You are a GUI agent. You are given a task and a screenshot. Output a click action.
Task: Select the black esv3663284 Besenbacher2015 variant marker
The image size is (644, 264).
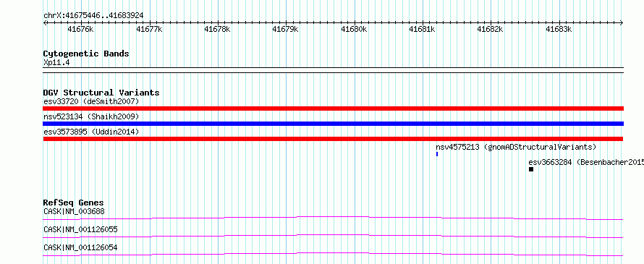tap(531, 169)
